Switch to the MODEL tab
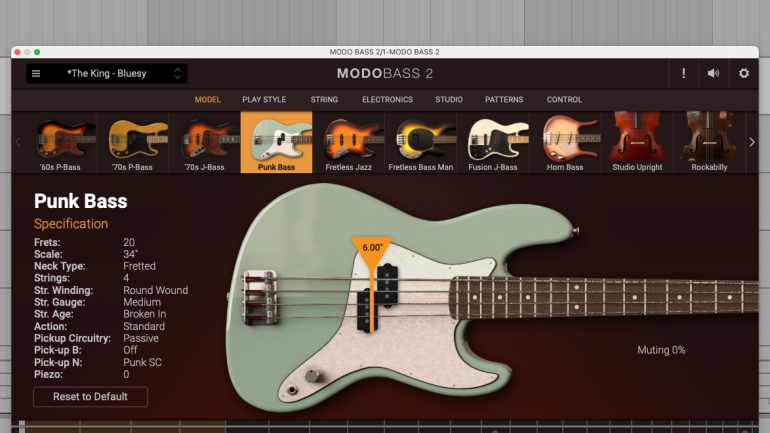Image resolution: width=770 pixels, height=433 pixels. 207,100
